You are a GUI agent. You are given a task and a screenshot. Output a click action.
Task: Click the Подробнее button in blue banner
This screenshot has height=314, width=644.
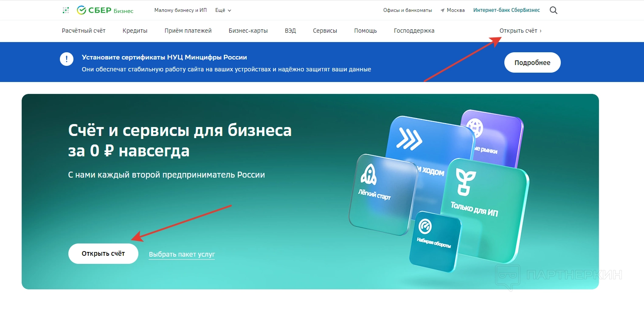532,62
